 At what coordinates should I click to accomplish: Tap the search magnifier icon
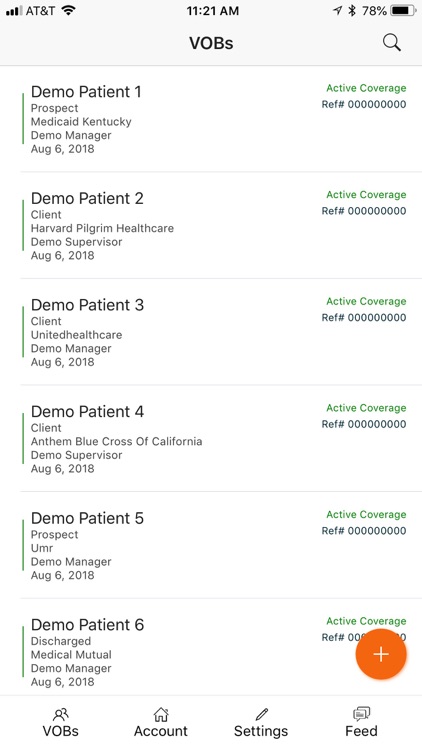click(x=391, y=43)
